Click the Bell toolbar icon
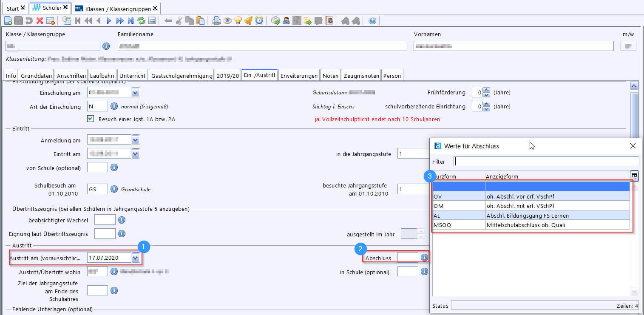The height and width of the screenshot is (315, 644). pyautogui.click(x=249, y=20)
